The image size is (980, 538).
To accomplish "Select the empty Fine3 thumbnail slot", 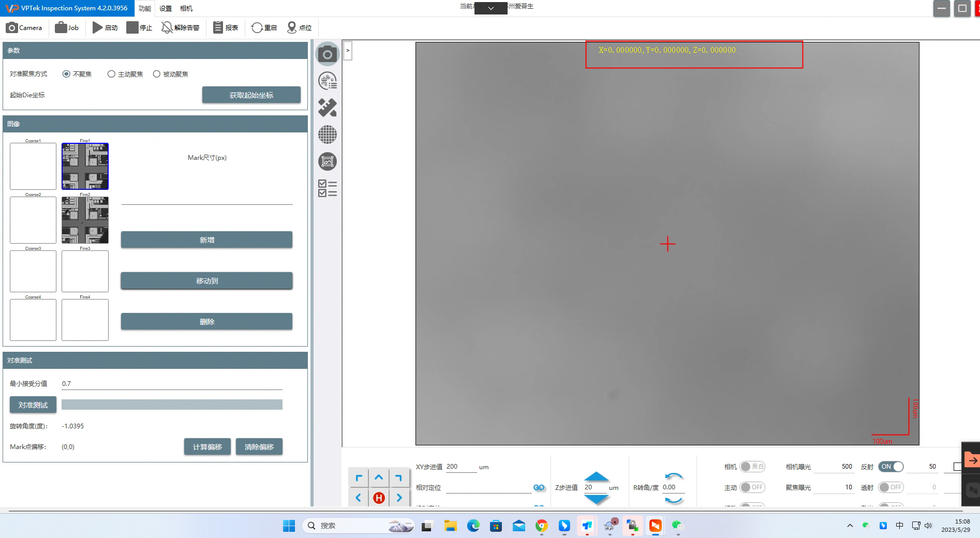I will (85, 271).
